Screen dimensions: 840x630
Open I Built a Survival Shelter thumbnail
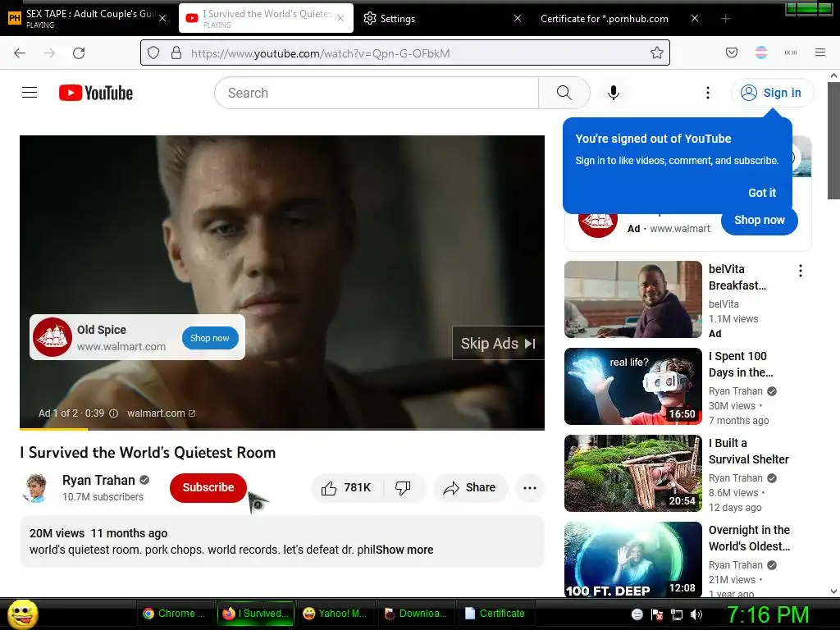tap(632, 473)
